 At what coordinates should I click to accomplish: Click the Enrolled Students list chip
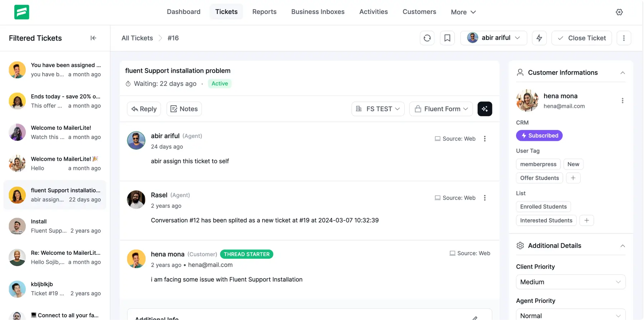(544, 207)
